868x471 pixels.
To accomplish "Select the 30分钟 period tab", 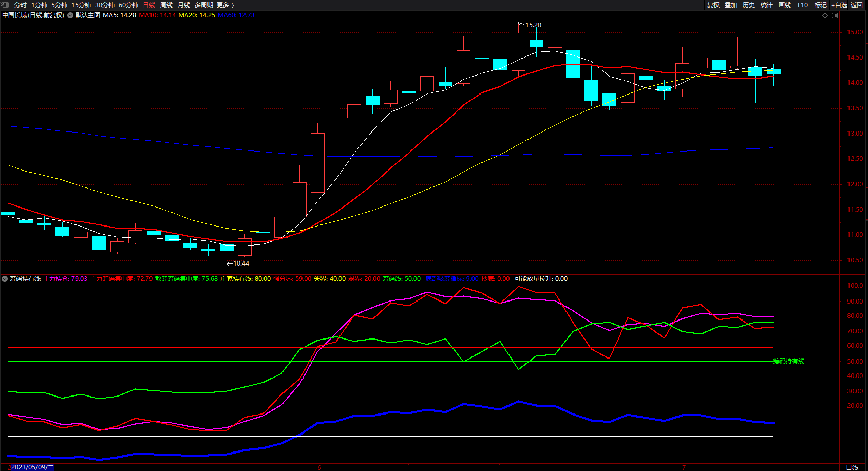I will [x=105, y=5].
